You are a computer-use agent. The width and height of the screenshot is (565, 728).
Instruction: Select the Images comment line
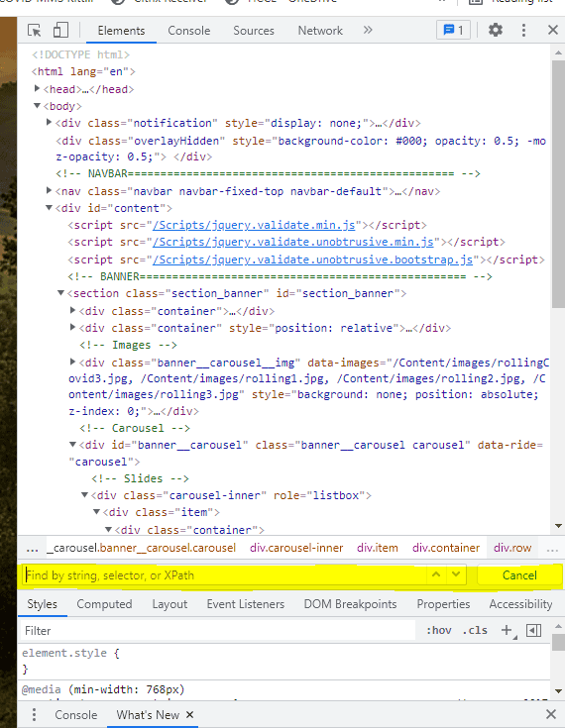(x=128, y=345)
